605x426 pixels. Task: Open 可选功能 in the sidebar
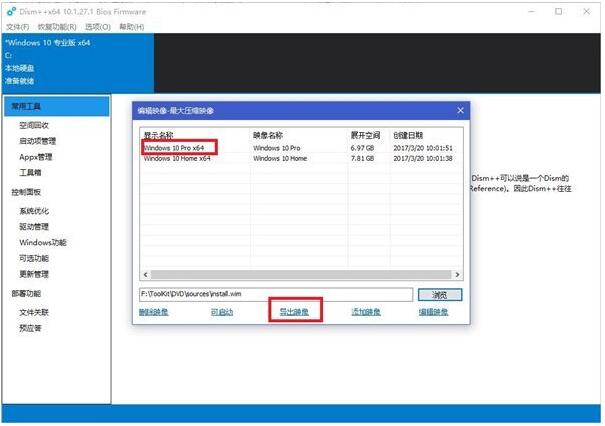pyautogui.click(x=34, y=259)
